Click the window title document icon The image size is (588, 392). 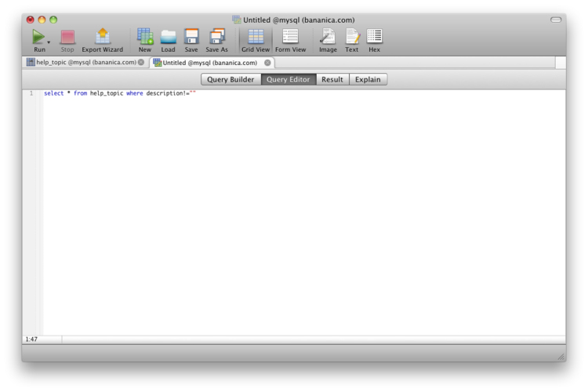[236, 20]
